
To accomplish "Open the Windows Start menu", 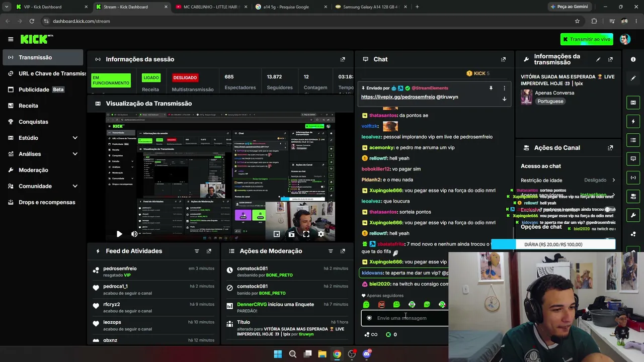I will [278, 354].
